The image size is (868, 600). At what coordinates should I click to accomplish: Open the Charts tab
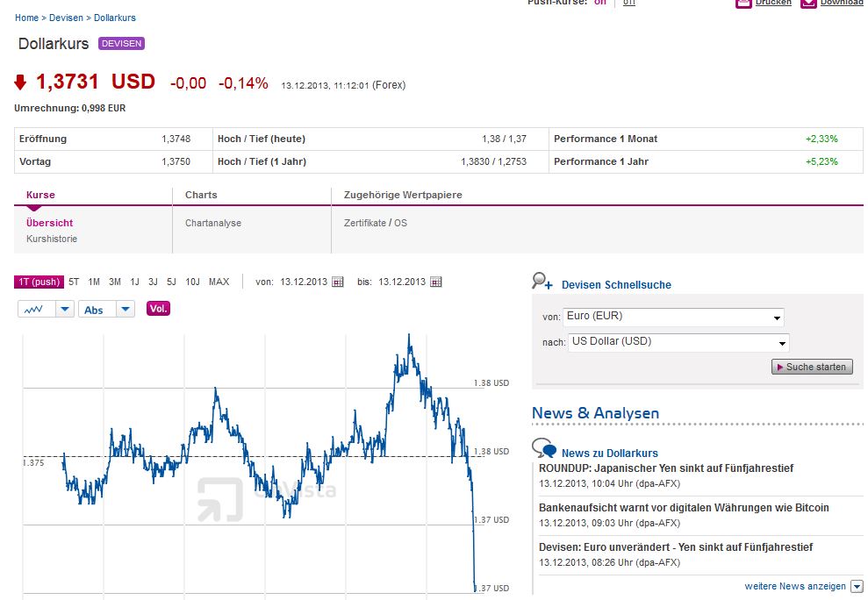[x=201, y=195]
